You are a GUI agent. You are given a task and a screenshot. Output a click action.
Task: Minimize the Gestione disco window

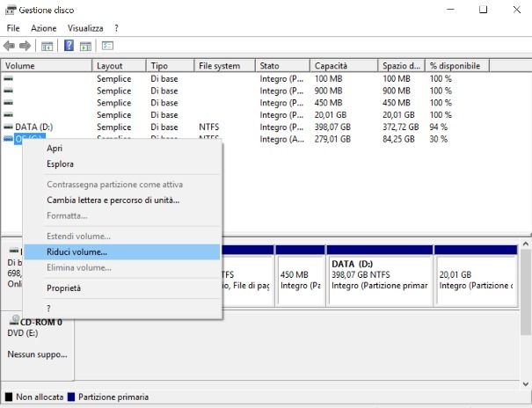pyautogui.click(x=450, y=10)
